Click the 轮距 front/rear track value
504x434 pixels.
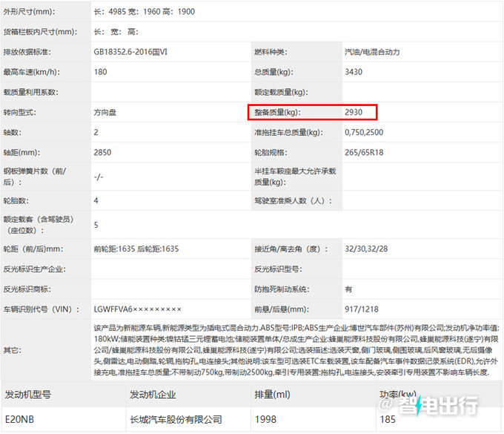(x=136, y=249)
